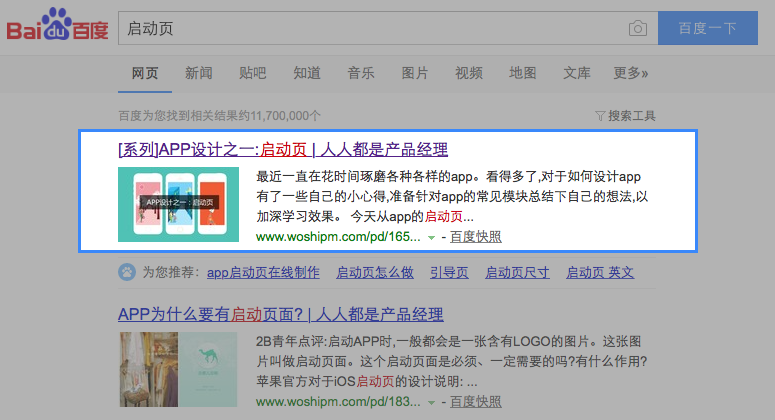Click the www.woshipm.com/pd/165... URL
Image resolution: width=775 pixels, height=420 pixels.
pyautogui.click(x=339, y=237)
